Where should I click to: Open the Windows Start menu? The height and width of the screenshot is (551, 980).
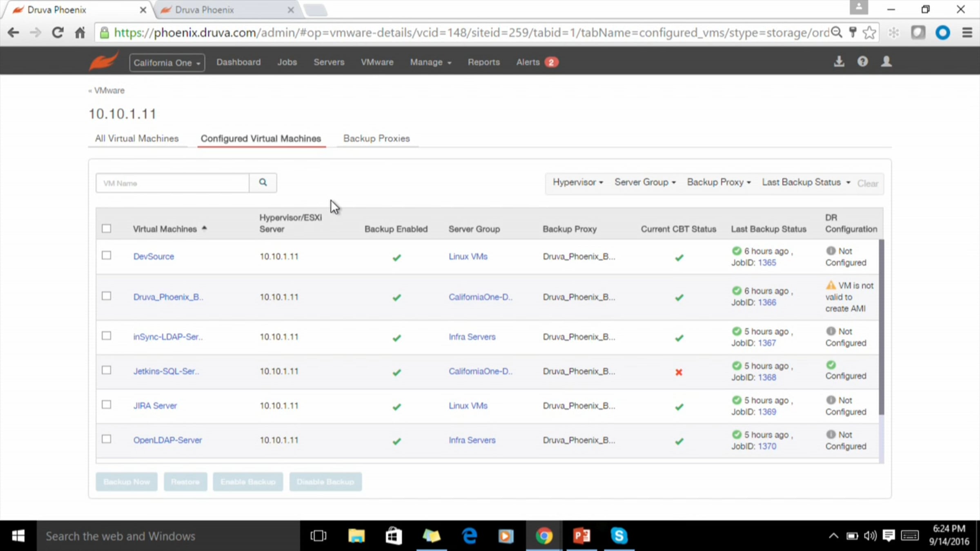click(x=18, y=536)
